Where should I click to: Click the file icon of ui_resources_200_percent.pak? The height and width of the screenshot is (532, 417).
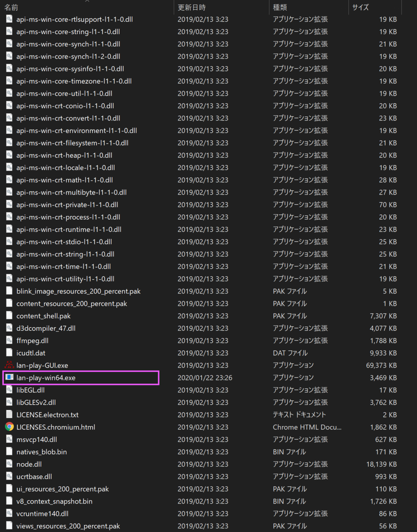9,489
